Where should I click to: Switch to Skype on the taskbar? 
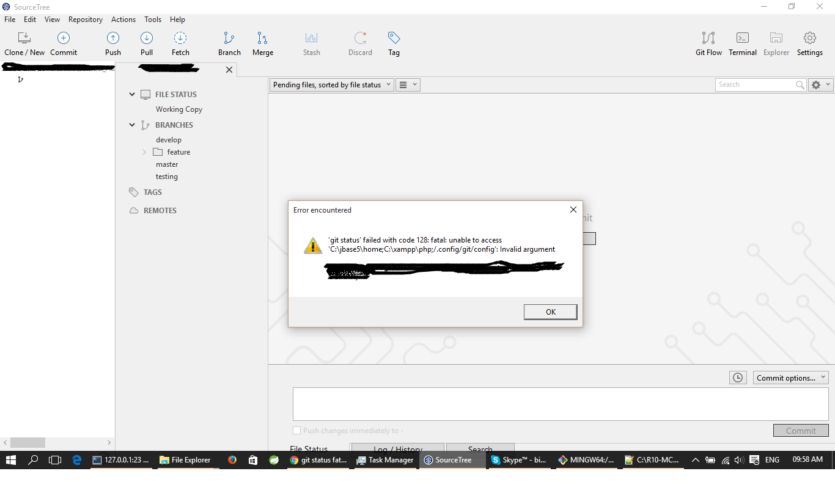coord(520,460)
